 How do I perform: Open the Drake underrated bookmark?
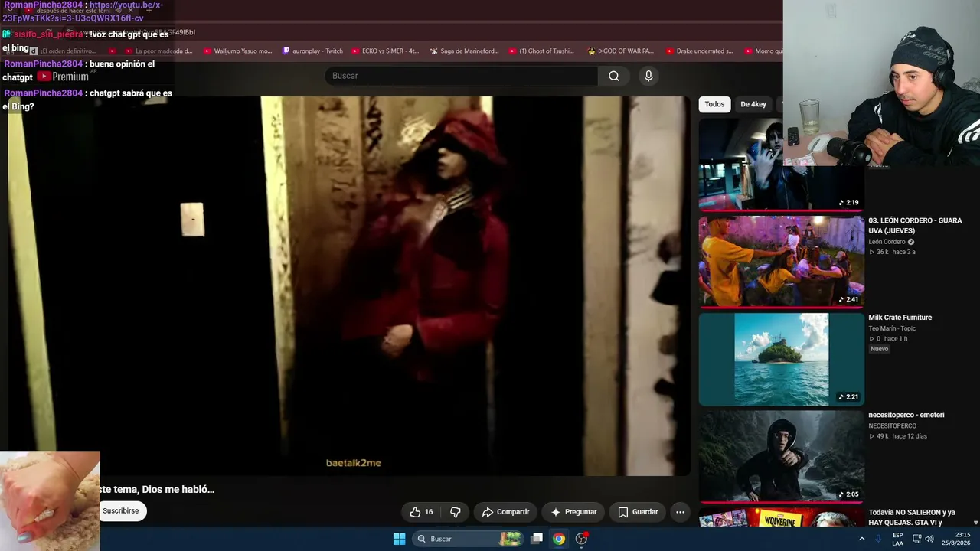[699, 51]
